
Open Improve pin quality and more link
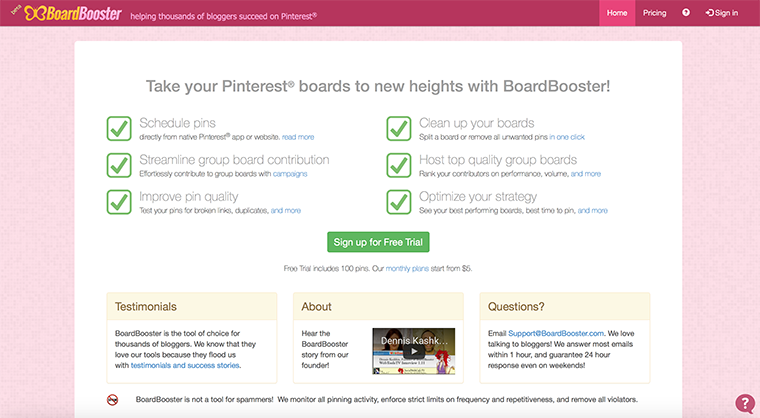[x=286, y=210]
